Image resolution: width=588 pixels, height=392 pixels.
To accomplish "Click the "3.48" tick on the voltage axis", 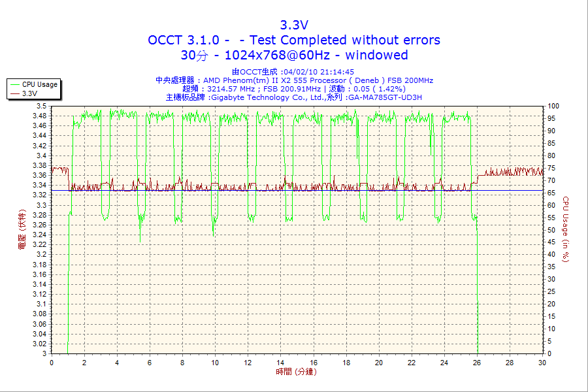I will (x=40, y=116).
